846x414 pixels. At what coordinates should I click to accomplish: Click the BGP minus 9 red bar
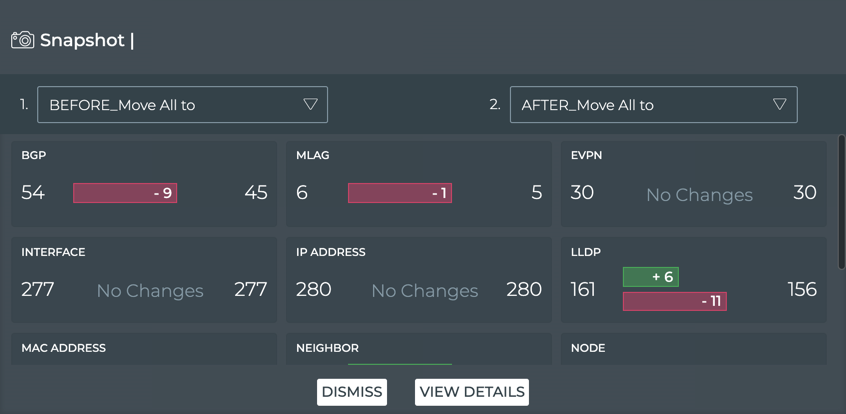click(x=125, y=193)
